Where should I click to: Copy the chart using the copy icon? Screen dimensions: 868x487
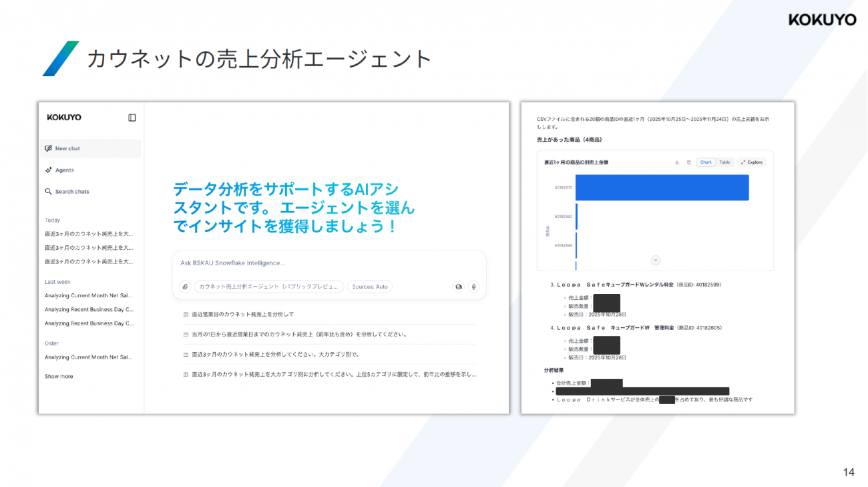688,162
